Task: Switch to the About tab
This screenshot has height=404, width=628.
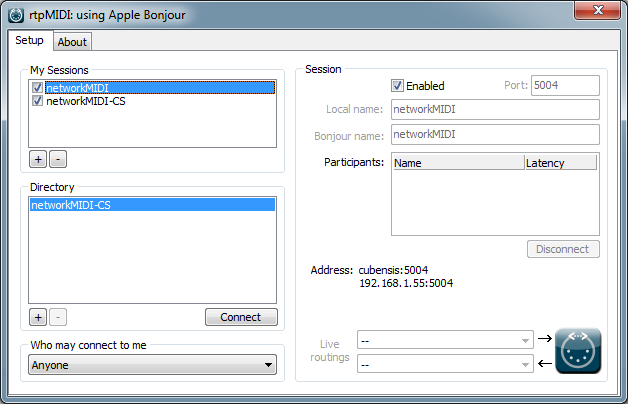Action: click(x=72, y=42)
